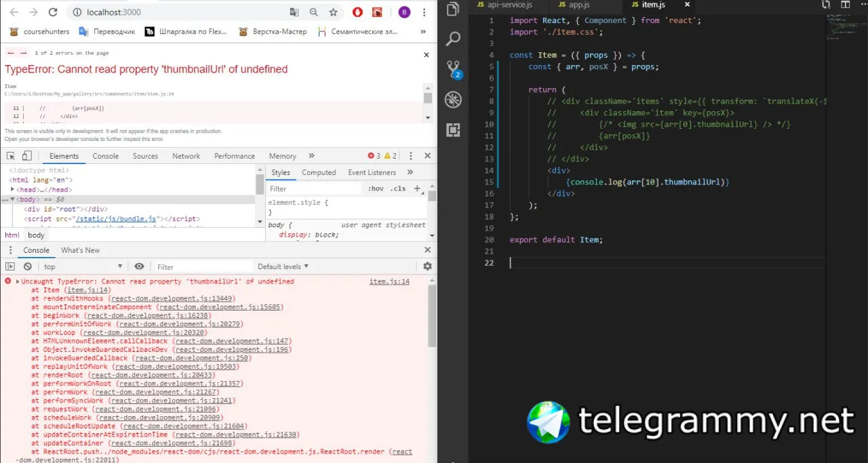This screenshot has width=868, height=463.
Task: Go to previous error in overlay
Action: tap(10, 53)
